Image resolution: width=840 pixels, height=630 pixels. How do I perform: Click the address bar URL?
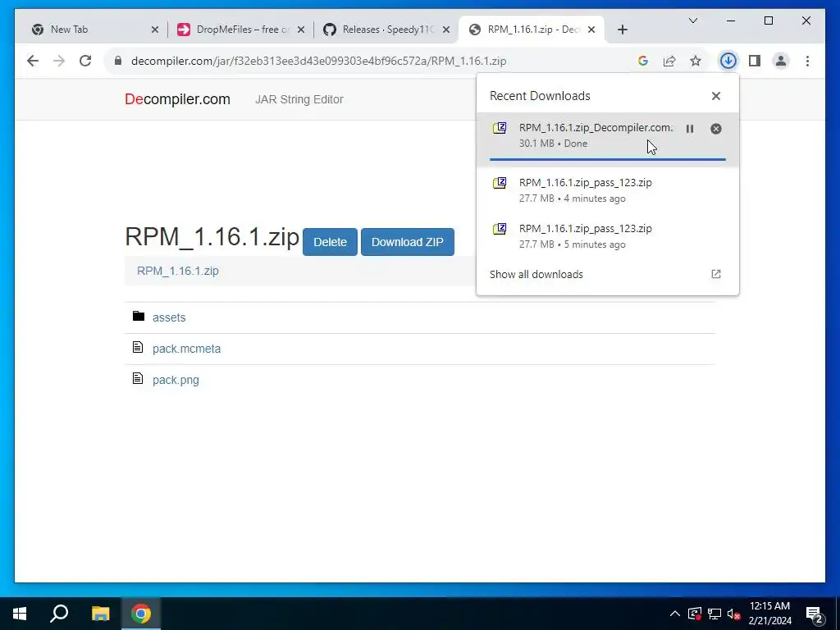point(318,61)
